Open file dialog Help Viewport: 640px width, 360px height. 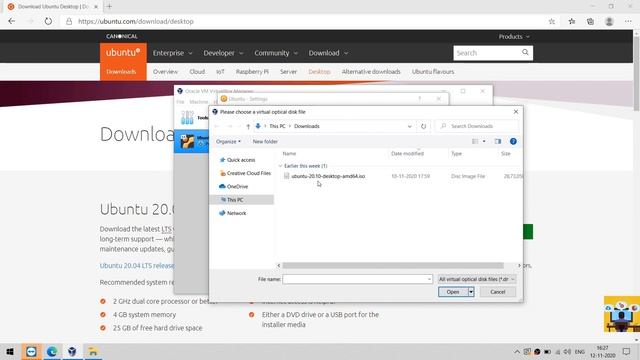pos(513,141)
